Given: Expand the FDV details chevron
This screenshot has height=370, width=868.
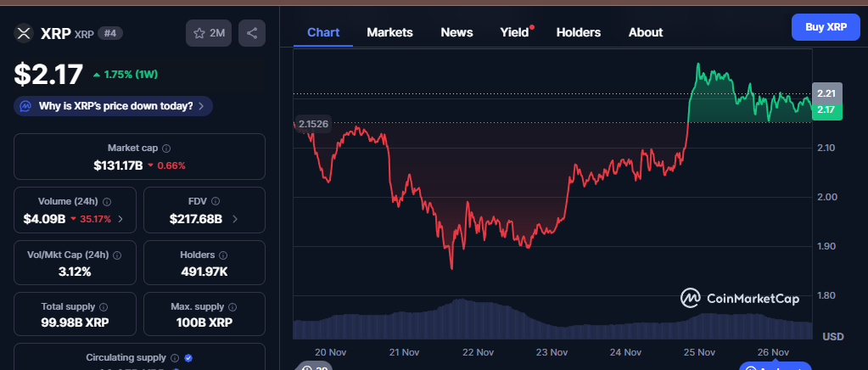Looking at the screenshot, I should [234, 219].
